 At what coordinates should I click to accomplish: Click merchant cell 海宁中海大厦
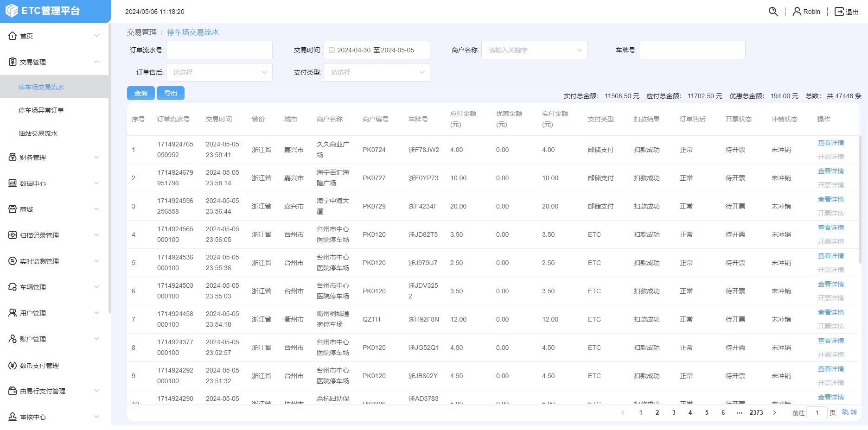click(333, 206)
